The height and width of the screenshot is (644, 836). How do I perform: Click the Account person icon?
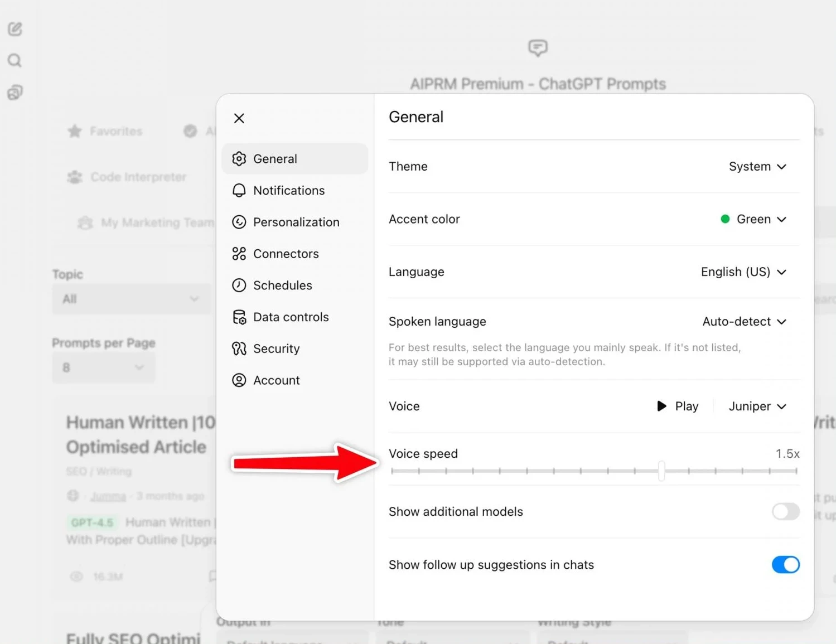pyautogui.click(x=239, y=380)
